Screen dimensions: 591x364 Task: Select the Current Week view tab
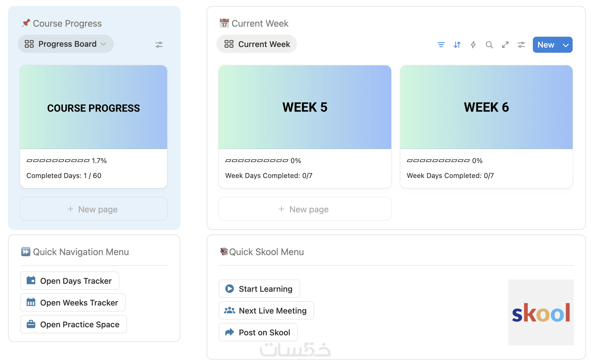point(257,44)
